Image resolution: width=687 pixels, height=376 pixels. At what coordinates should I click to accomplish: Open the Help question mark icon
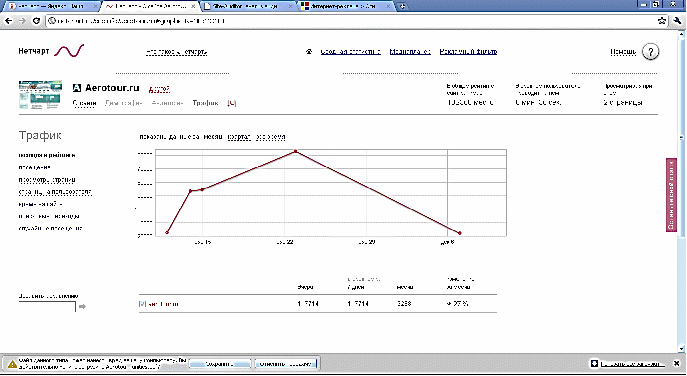tap(650, 52)
